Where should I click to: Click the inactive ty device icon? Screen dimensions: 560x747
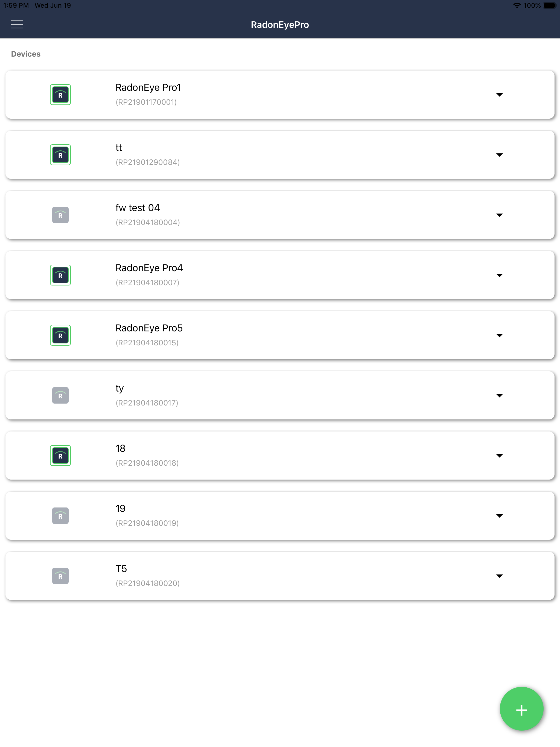coord(60,395)
